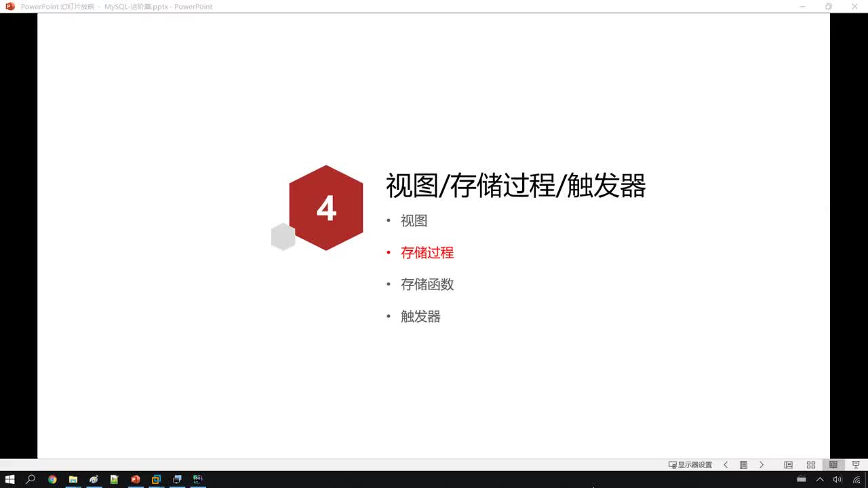Open the slide show options menu icon
Image resolution: width=868 pixels, height=488 pixels.
pyautogui.click(x=743, y=465)
